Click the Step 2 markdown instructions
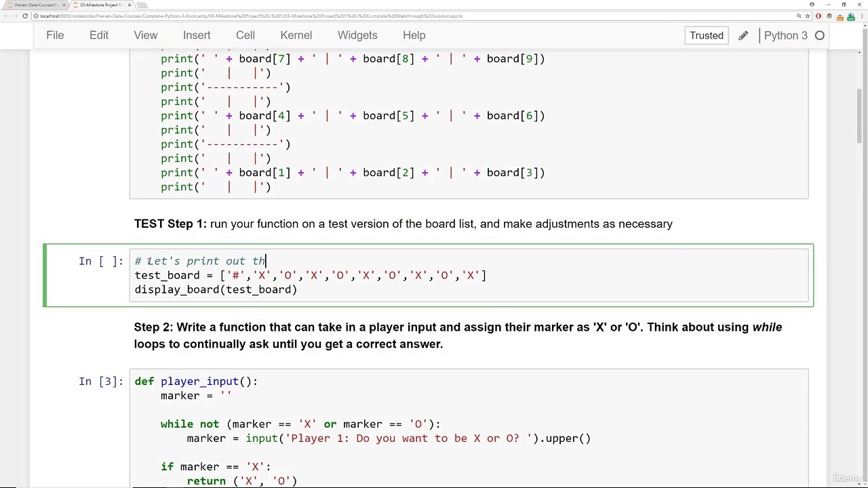The image size is (868, 488). click(x=458, y=335)
